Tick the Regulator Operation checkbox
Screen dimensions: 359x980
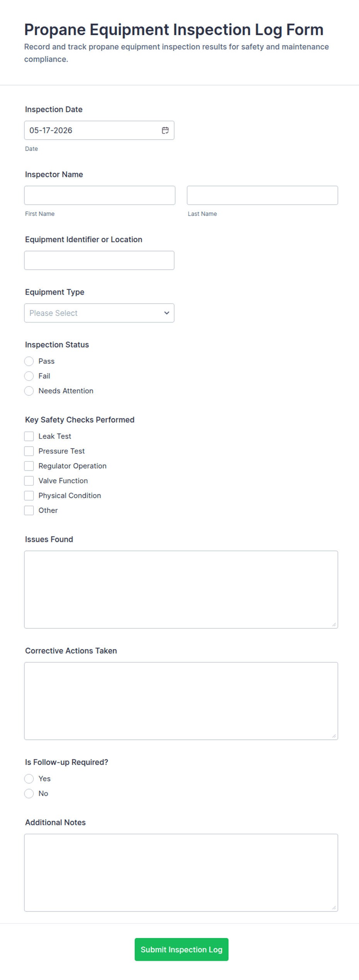29,466
